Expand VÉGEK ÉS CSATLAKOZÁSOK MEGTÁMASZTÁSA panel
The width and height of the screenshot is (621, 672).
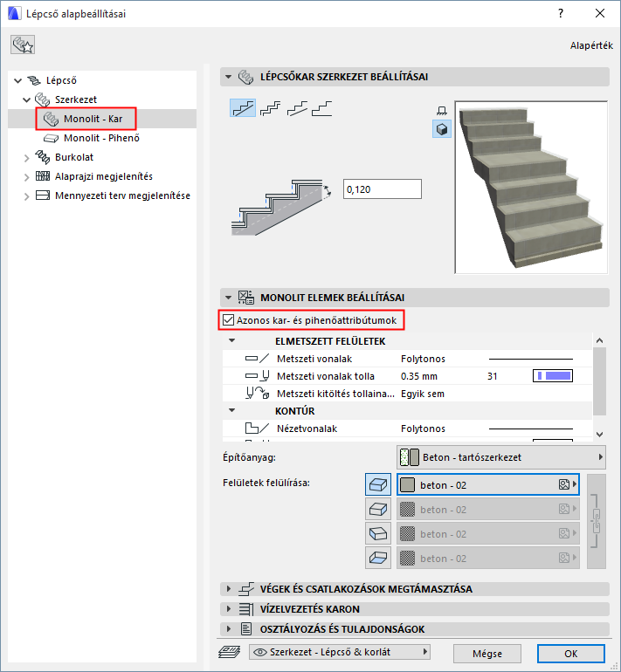point(229,589)
